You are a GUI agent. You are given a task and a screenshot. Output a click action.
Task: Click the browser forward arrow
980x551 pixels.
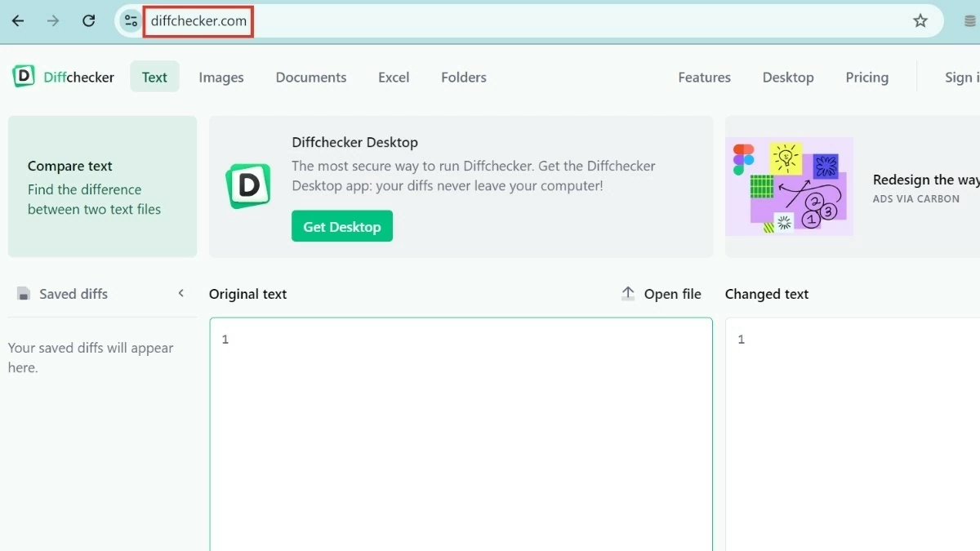[x=52, y=20]
